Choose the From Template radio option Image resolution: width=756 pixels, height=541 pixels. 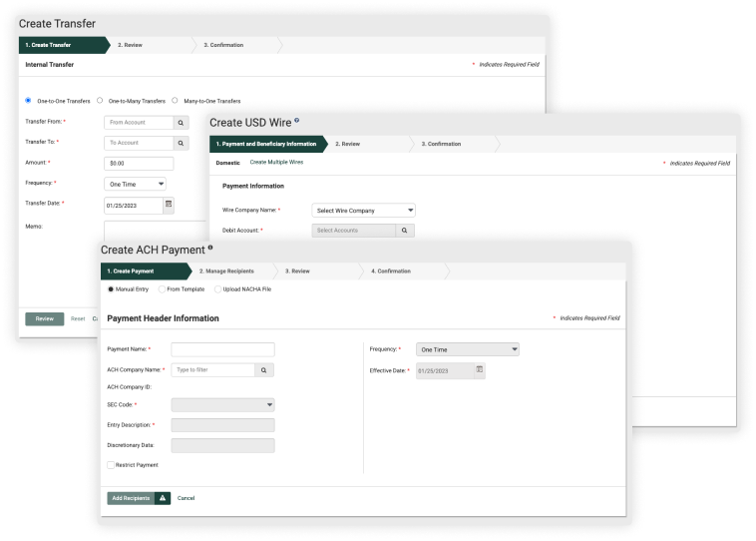[162, 289]
